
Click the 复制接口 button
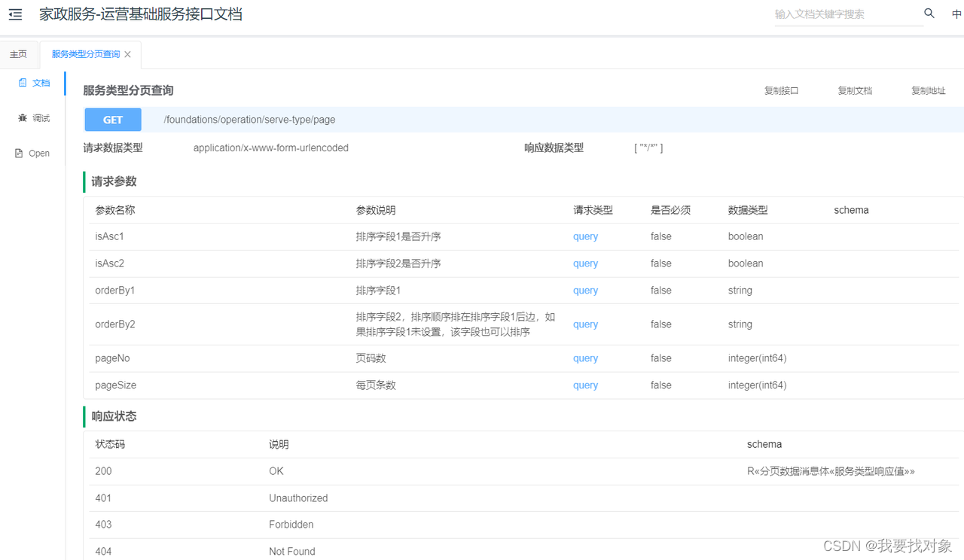[x=781, y=90]
